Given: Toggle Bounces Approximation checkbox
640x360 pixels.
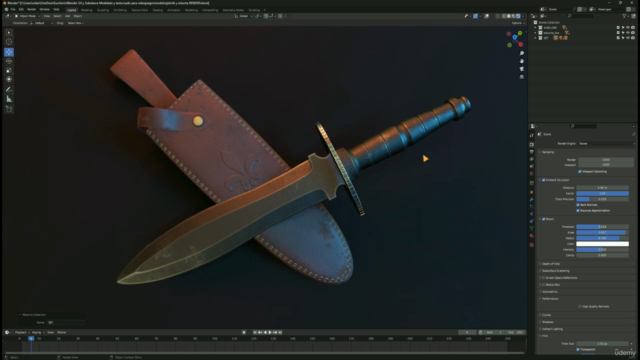Looking at the screenshot, I should [578, 211].
